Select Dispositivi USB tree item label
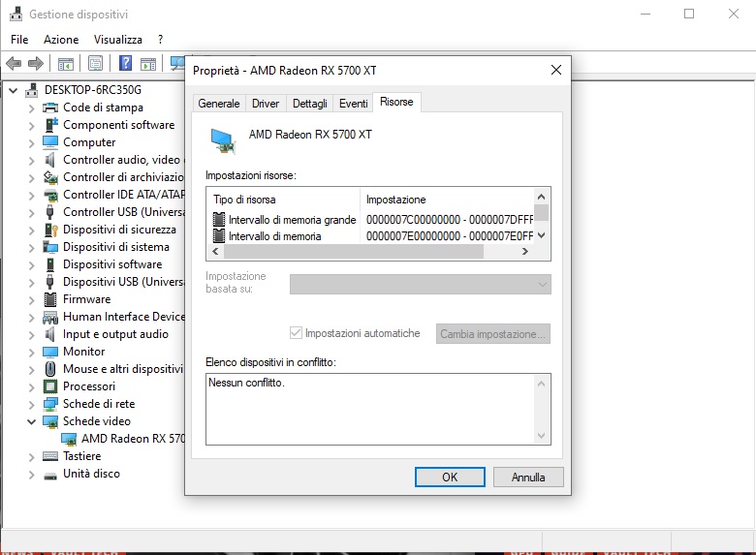756x555 pixels. [124, 282]
